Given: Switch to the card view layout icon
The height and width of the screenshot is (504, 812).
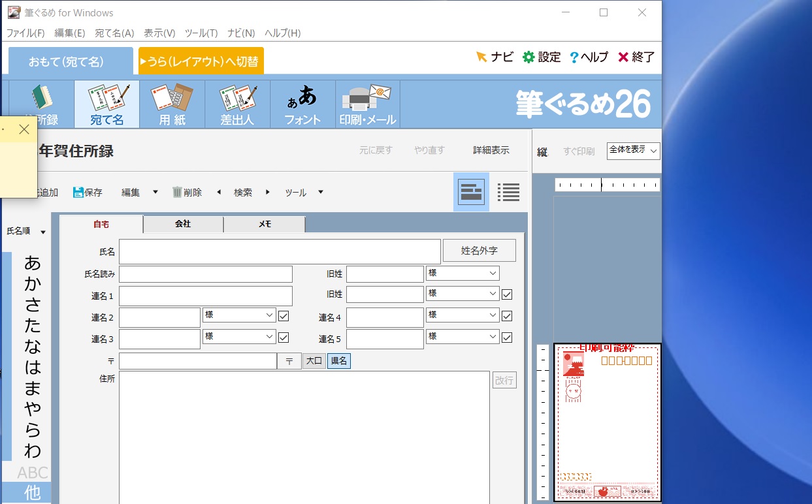Looking at the screenshot, I should coord(471,192).
